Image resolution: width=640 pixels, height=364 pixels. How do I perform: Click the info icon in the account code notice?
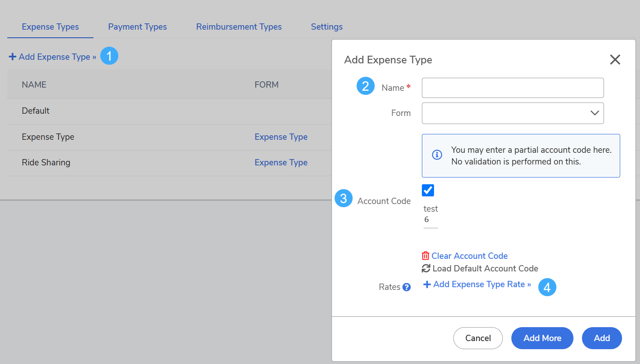click(437, 155)
